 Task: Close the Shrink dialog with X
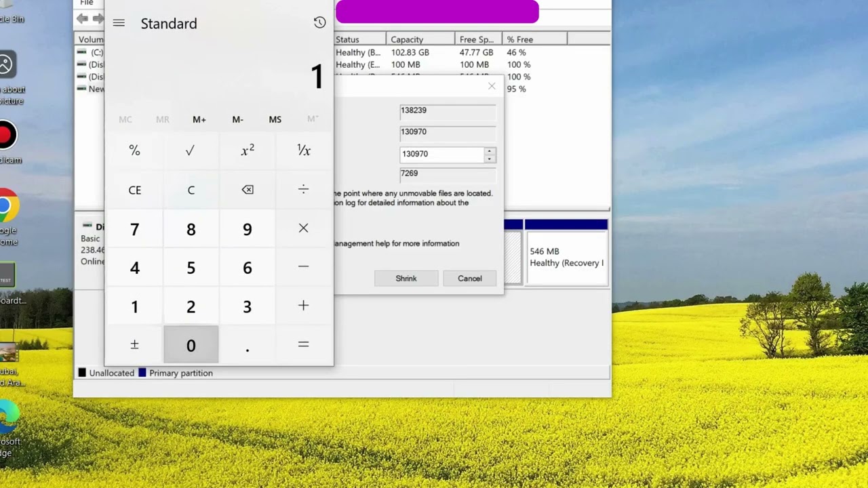pos(492,86)
